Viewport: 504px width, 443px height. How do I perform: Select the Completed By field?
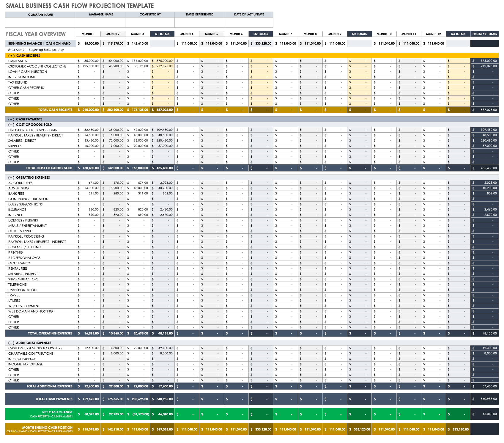[150, 22]
